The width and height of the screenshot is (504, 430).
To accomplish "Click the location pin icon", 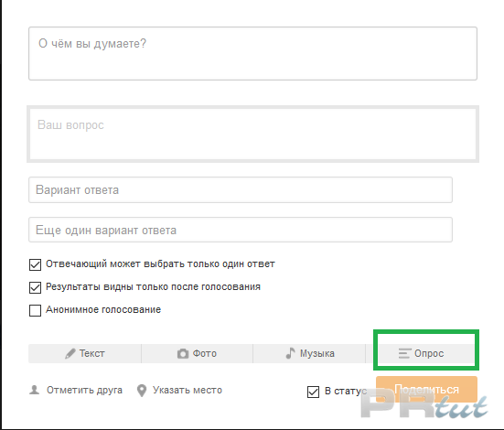I will 142,391.
